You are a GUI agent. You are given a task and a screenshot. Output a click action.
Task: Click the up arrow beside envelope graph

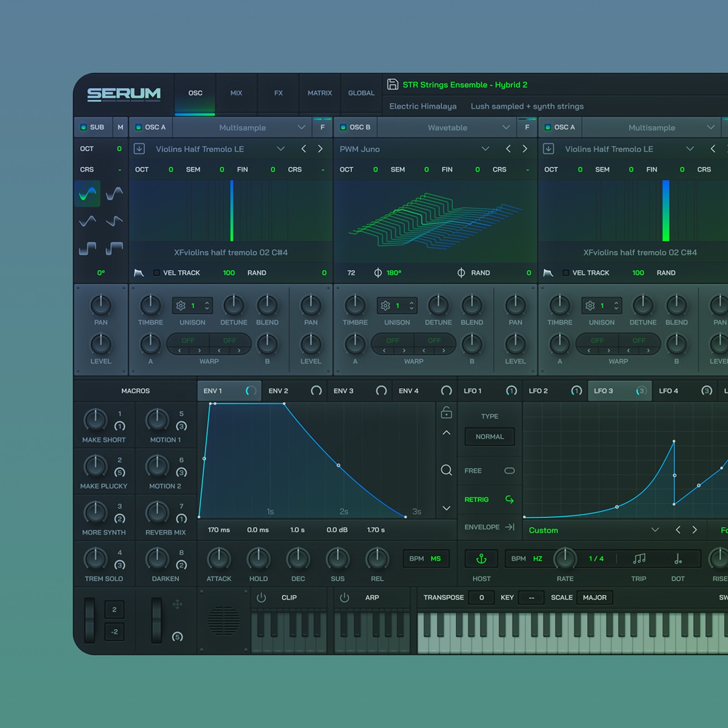[x=446, y=433]
